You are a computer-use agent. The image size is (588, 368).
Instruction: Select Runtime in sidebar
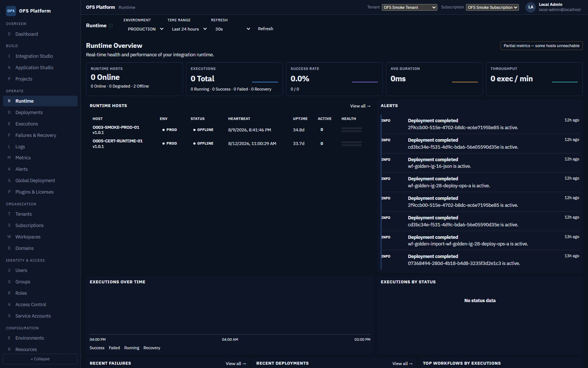(x=40, y=101)
